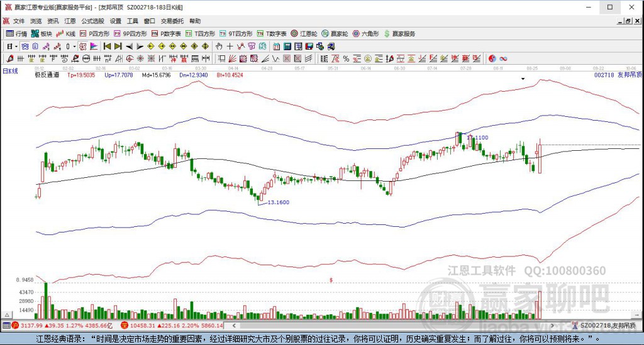Open the calendar 21 icon
Image resolution: width=644 pixels, height=345 pixels.
277,47
